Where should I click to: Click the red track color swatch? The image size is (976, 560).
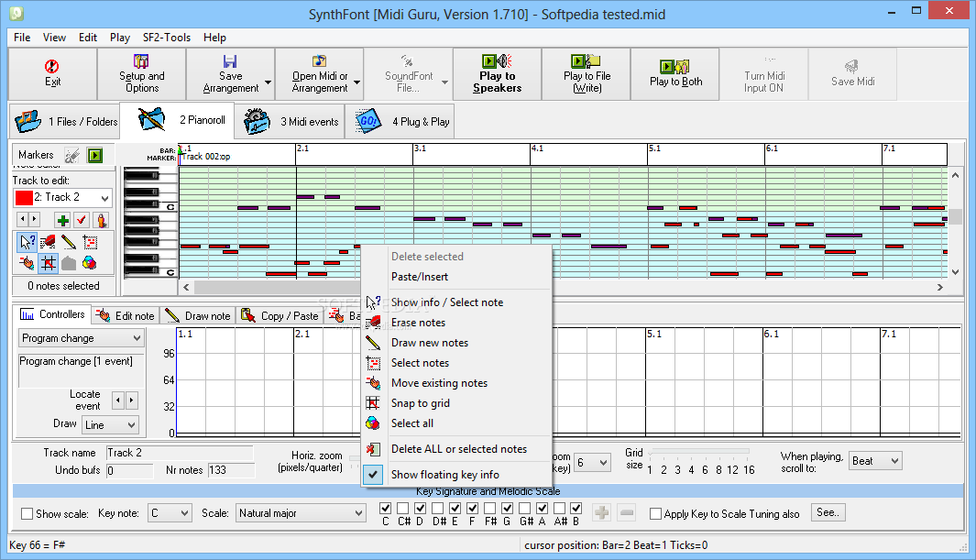pos(24,198)
